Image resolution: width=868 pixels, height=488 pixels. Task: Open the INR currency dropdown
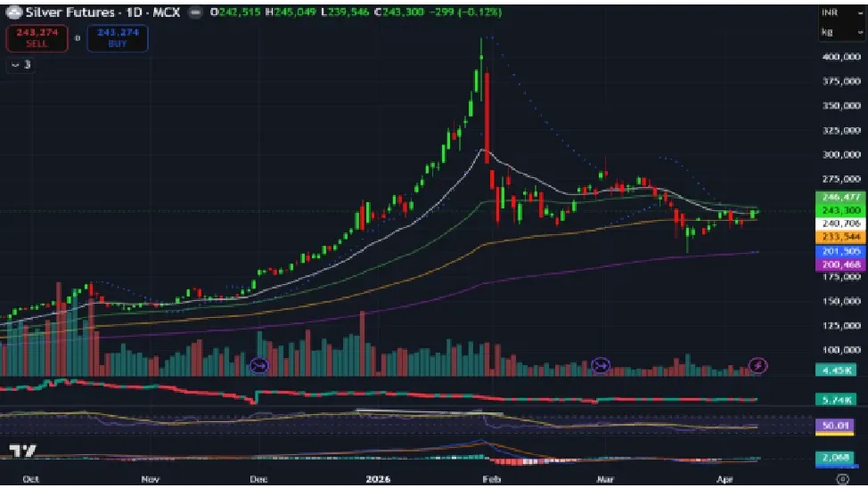pyautogui.click(x=841, y=12)
